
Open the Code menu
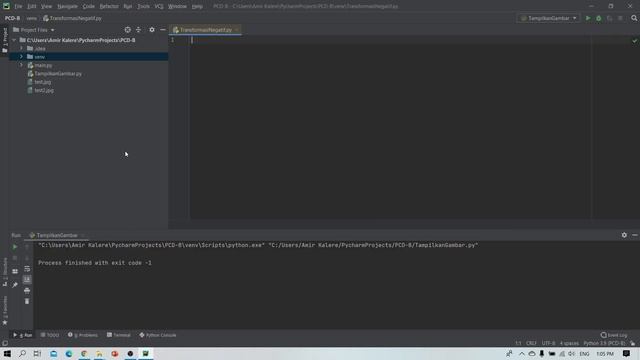click(89, 7)
